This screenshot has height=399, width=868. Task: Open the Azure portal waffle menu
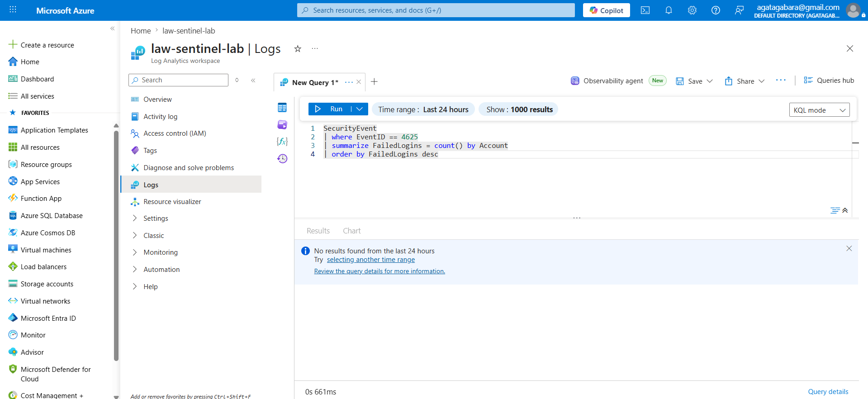(x=13, y=9)
